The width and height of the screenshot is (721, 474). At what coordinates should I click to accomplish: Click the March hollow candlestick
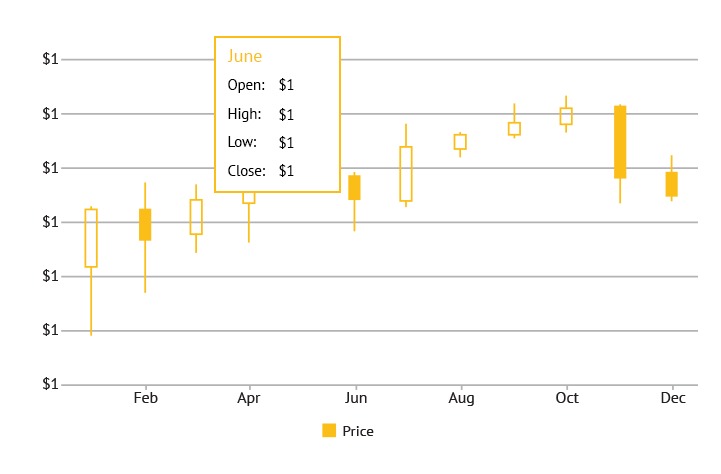coord(196,217)
